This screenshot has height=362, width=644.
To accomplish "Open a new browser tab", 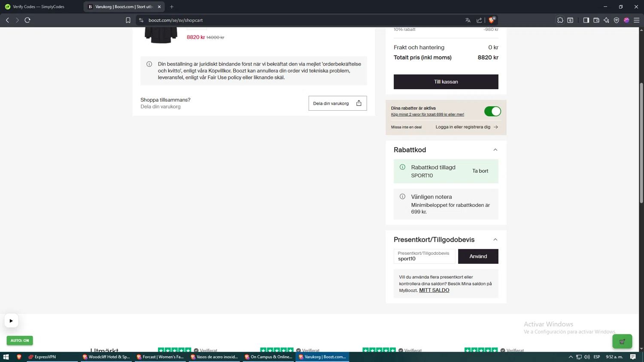I will pyautogui.click(x=172, y=7).
